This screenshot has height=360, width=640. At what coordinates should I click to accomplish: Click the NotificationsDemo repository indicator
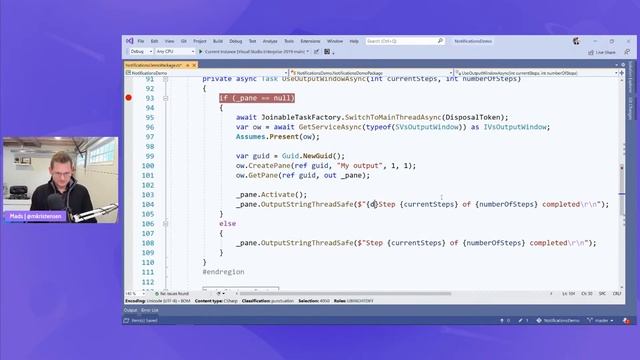click(558, 321)
